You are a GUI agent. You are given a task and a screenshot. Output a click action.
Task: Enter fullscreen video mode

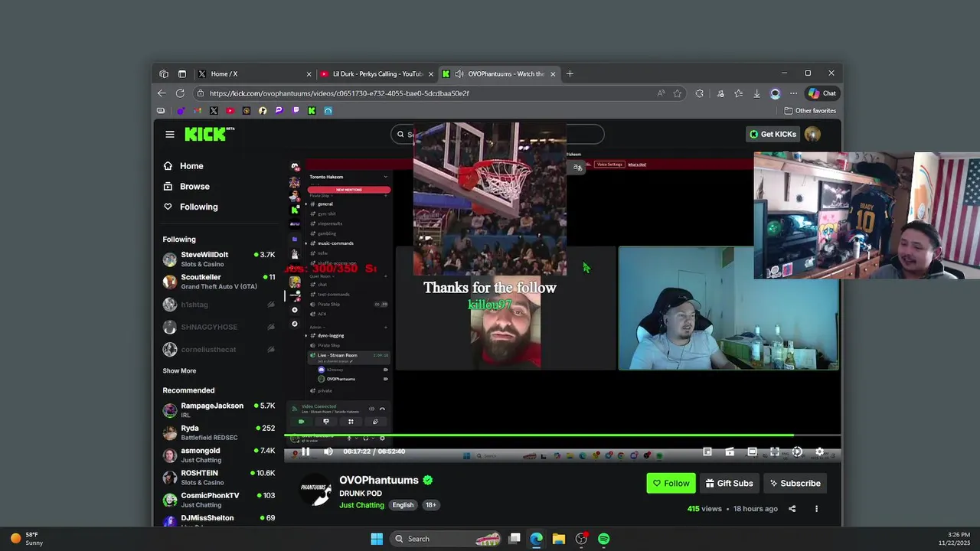[775, 452]
